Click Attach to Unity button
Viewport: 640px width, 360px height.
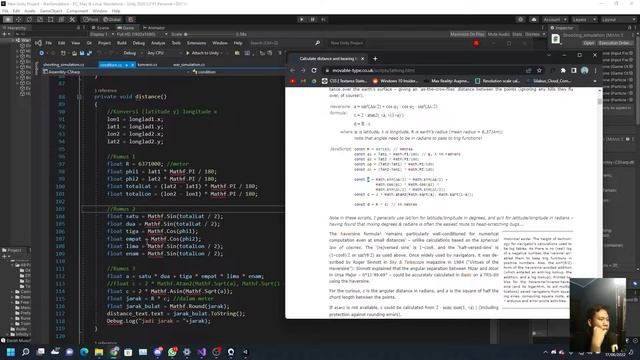(202, 53)
